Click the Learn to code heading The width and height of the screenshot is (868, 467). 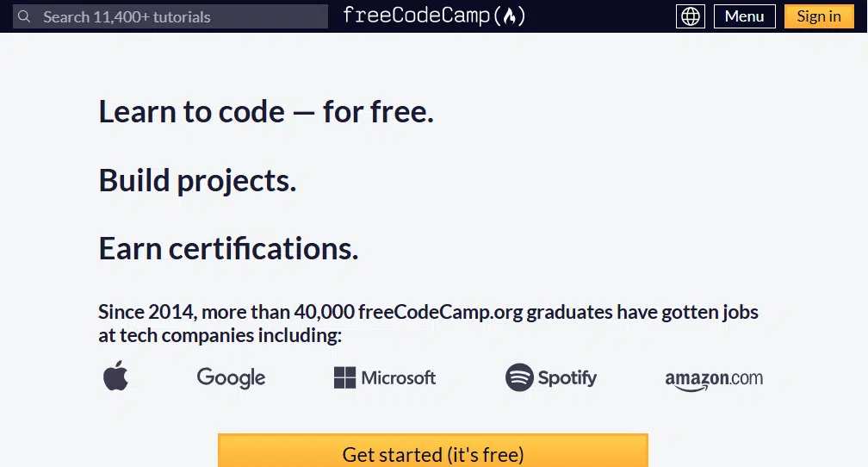[266, 112]
